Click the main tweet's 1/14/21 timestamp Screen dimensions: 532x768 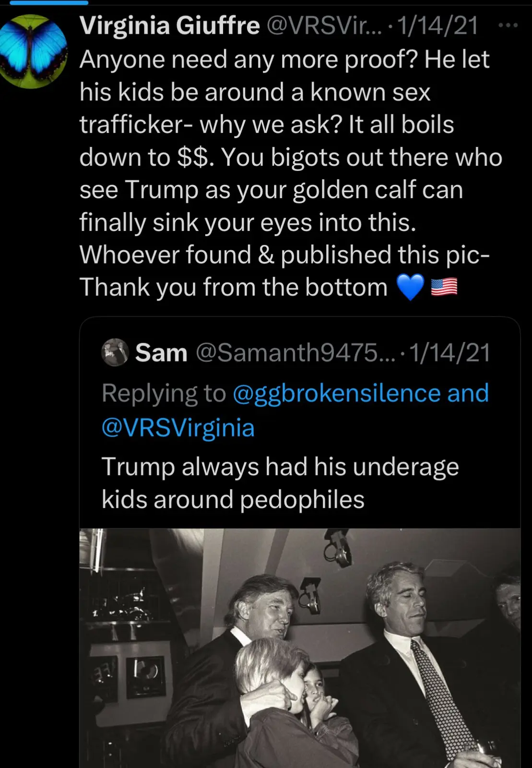437,25
